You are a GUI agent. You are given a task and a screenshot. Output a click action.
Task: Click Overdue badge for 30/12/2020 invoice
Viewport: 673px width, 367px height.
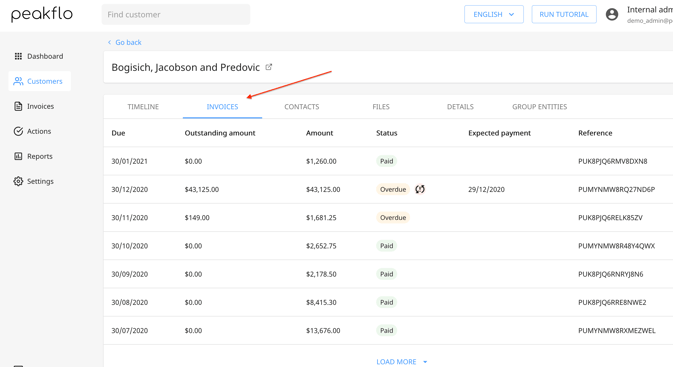(x=393, y=189)
